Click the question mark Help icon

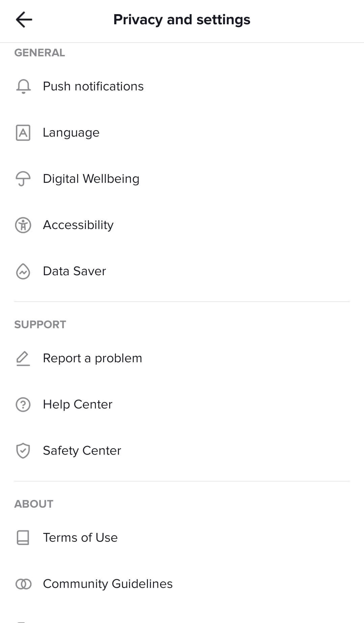(23, 404)
